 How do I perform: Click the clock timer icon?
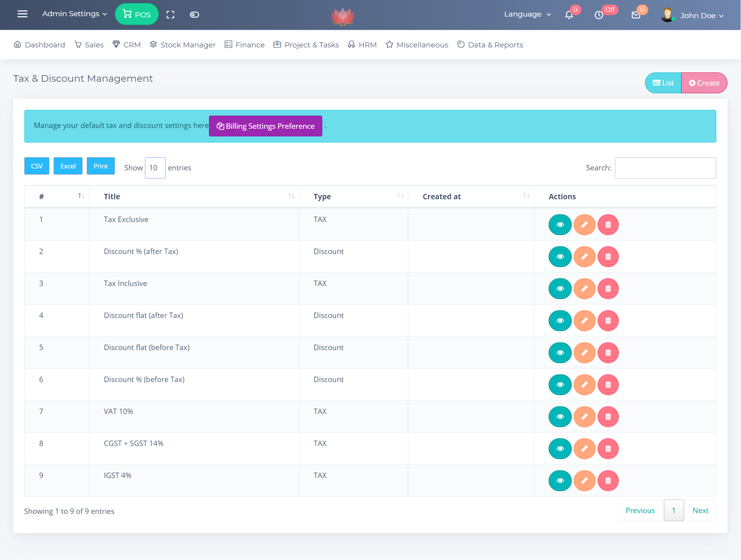pyautogui.click(x=599, y=15)
